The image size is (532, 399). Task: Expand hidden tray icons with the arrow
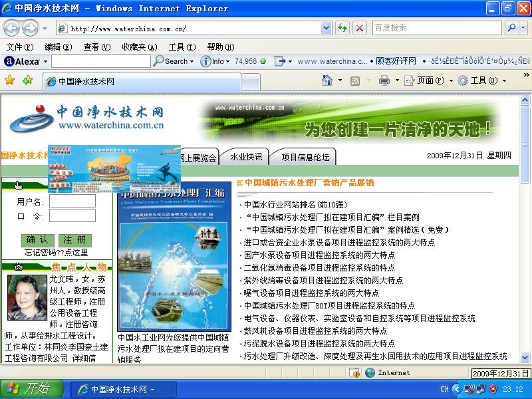point(457,389)
